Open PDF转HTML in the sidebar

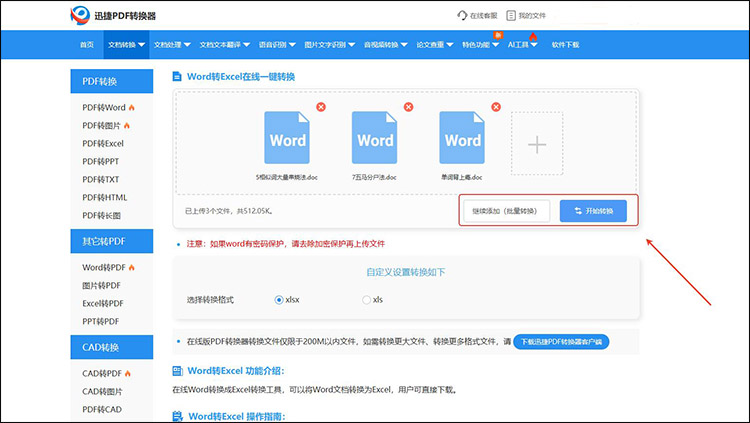click(x=105, y=198)
